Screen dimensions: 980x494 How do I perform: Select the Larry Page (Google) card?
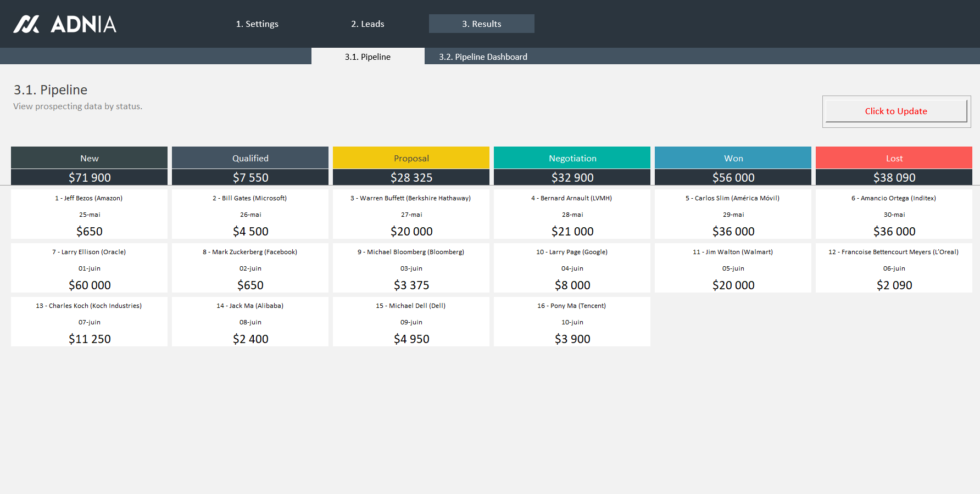[572, 268]
